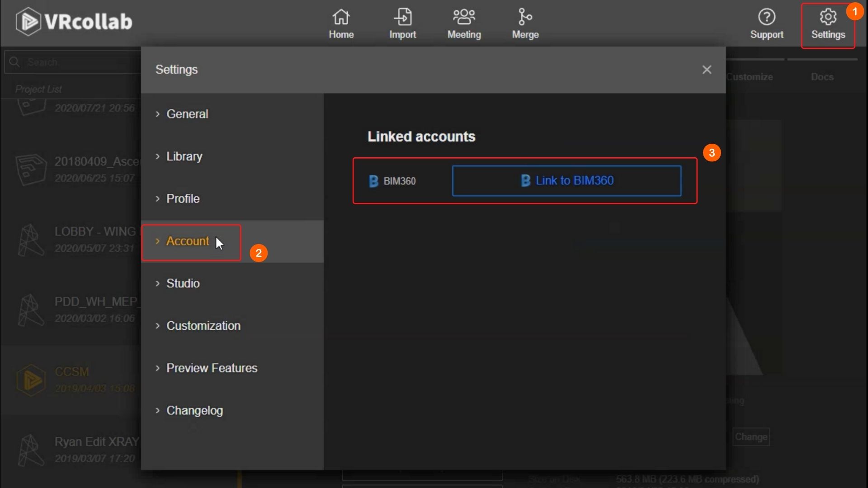This screenshot has height=488, width=868.
Task: Expand the General settings section
Action: (x=187, y=114)
